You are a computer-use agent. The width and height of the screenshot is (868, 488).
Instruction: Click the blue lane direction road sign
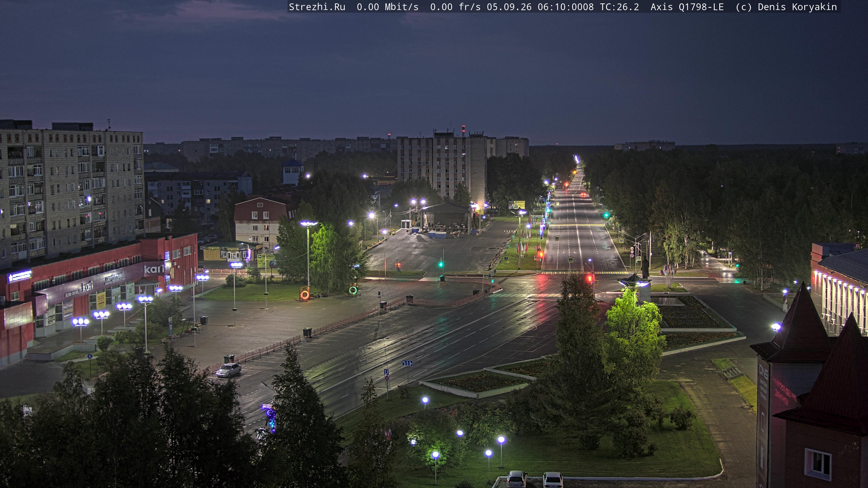[407, 363]
